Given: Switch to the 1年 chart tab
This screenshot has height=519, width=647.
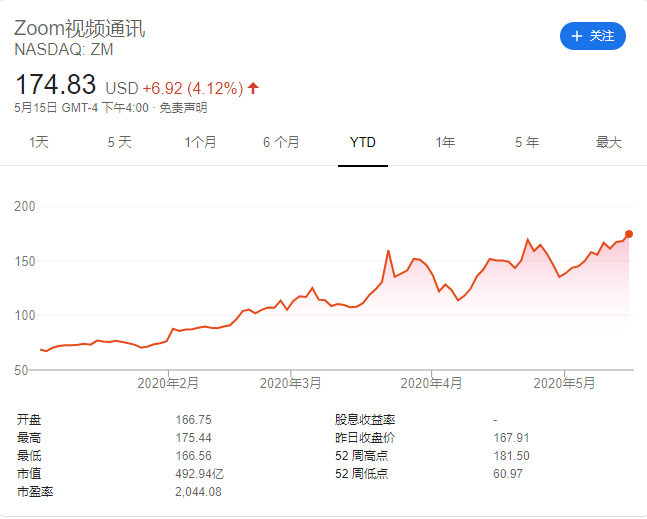Looking at the screenshot, I should coord(445,142).
